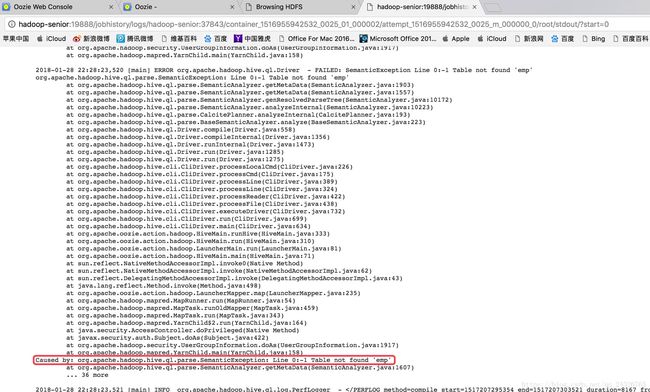650x392 pixels.
Task: Click the 'LauncherMapper.map(LauncherMapper.java:235)' line
Action: click(x=213, y=294)
